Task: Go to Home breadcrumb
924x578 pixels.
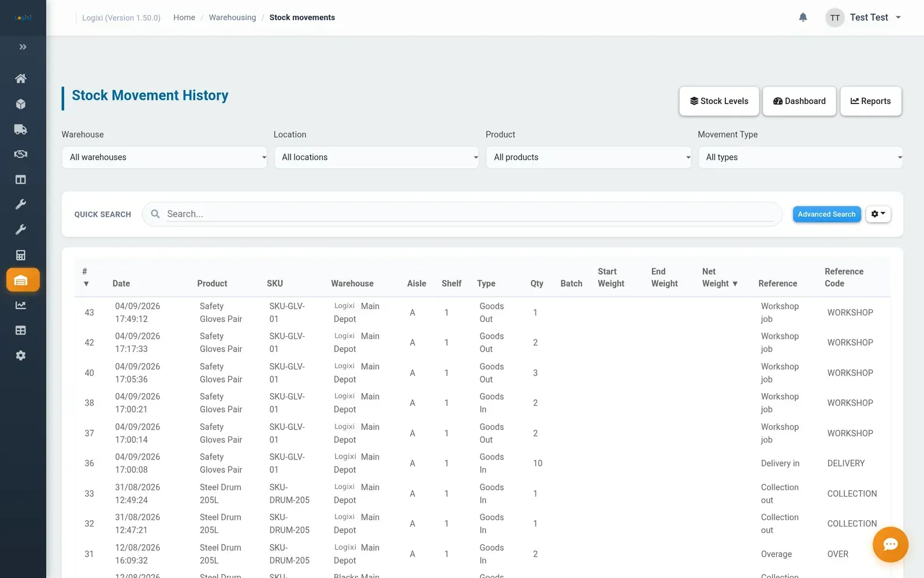Action: click(x=184, y=17)
